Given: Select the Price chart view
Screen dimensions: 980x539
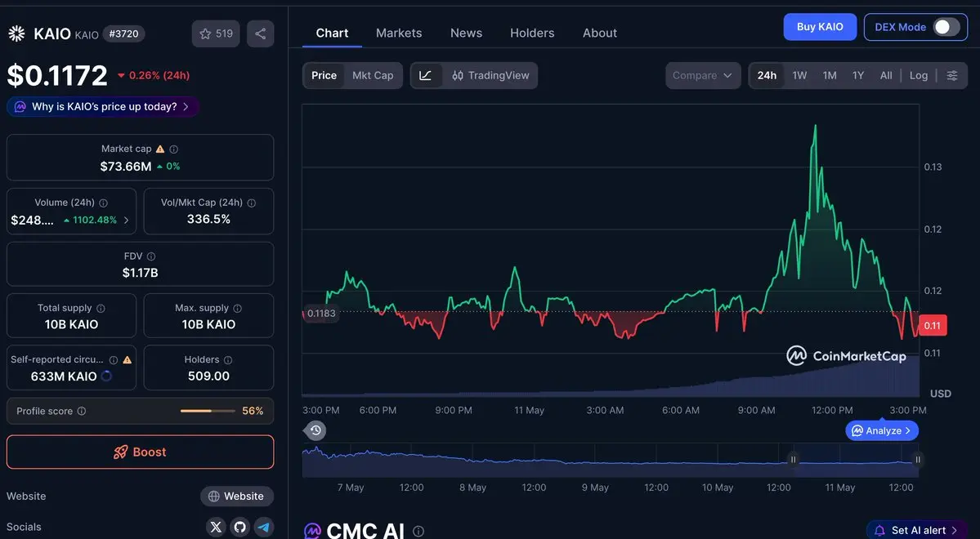Looking at the screenshot, I should click(x=324, y=76).
